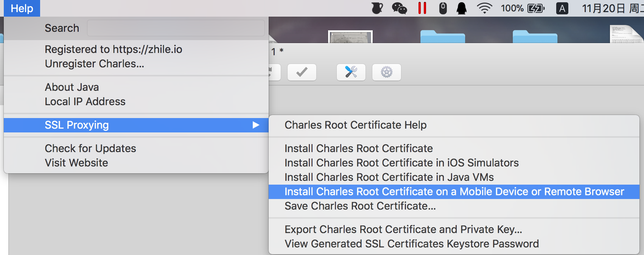Open the Wi-Fi status menu
The width and height of the screenshot is (644, 255).
pos(484,8)
